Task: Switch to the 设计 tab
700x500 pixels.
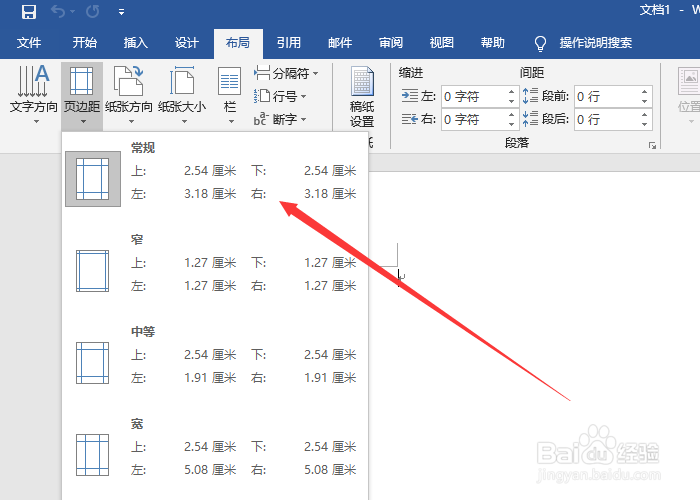Action: point(187,43)
